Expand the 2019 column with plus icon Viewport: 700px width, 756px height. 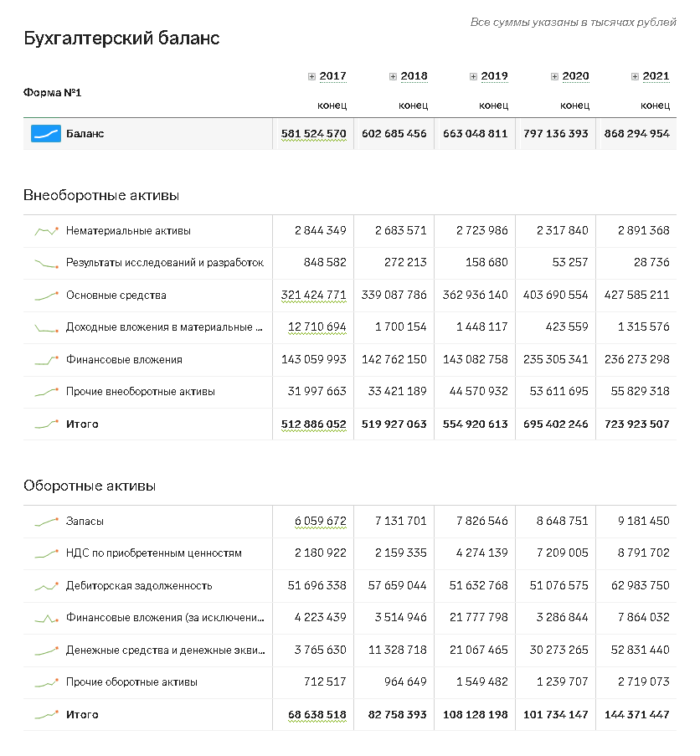[473, 77]
